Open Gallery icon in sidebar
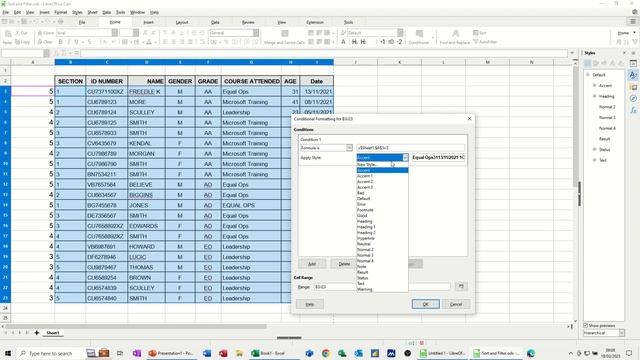 click(x=633, y=87)
